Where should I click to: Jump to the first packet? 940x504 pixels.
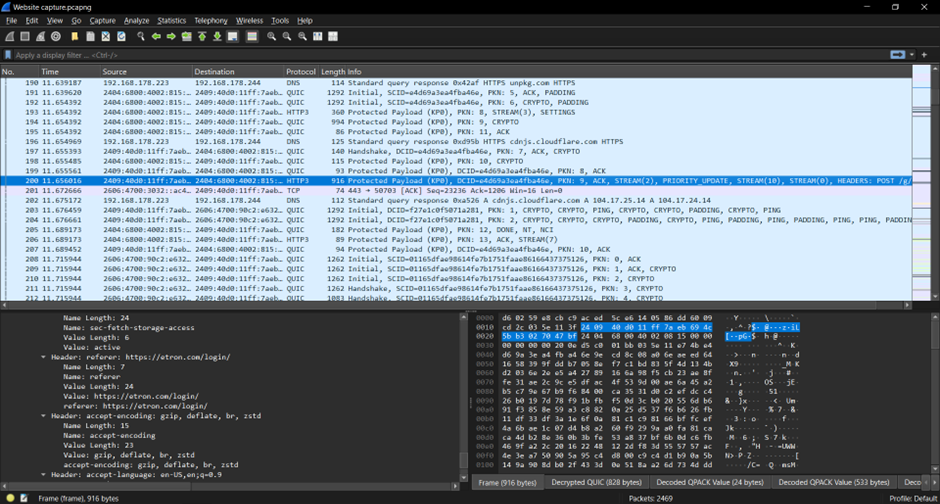coord(202,37)
